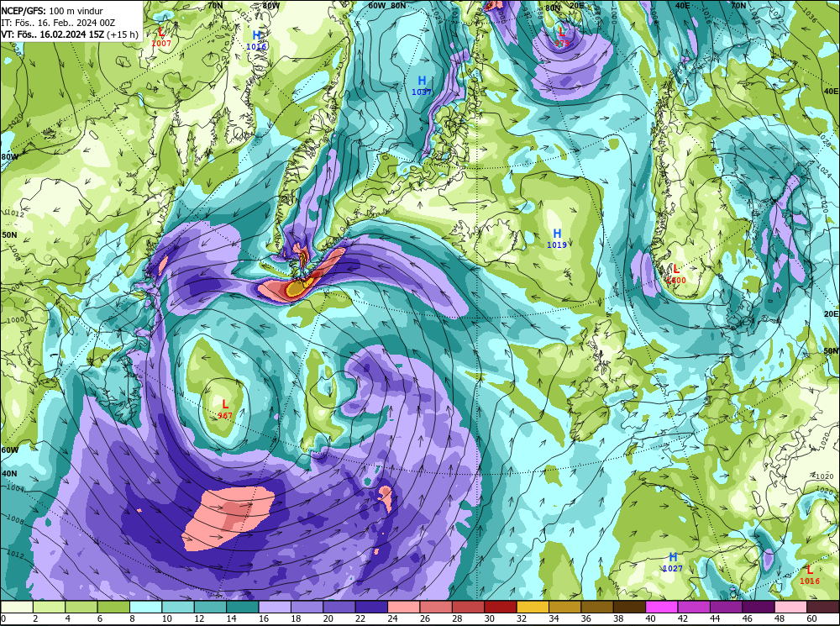Click the dark teal 14–16 legend swatch
Screen dimensions: 840x626
click(243, 607)
